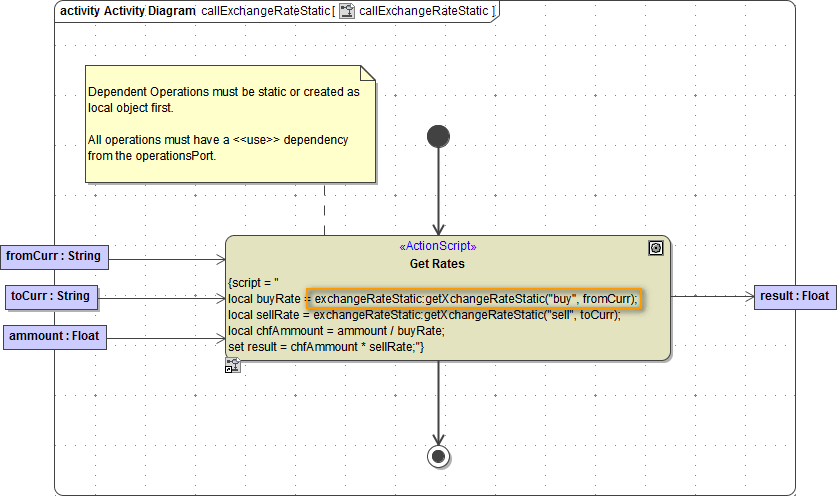Click the local sellRate script line
This screenshot has height=497, width=838.
[x=424, y=315]
